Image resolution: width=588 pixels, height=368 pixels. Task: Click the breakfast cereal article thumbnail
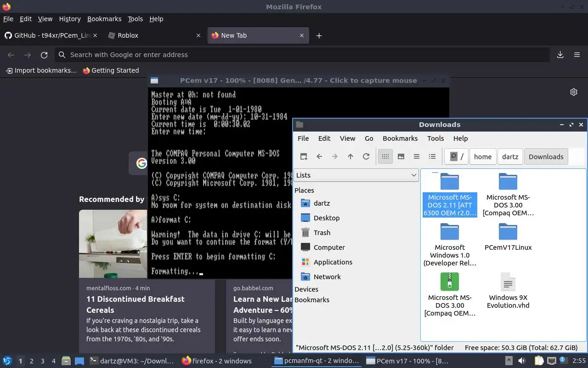click(x=113, y=244)
